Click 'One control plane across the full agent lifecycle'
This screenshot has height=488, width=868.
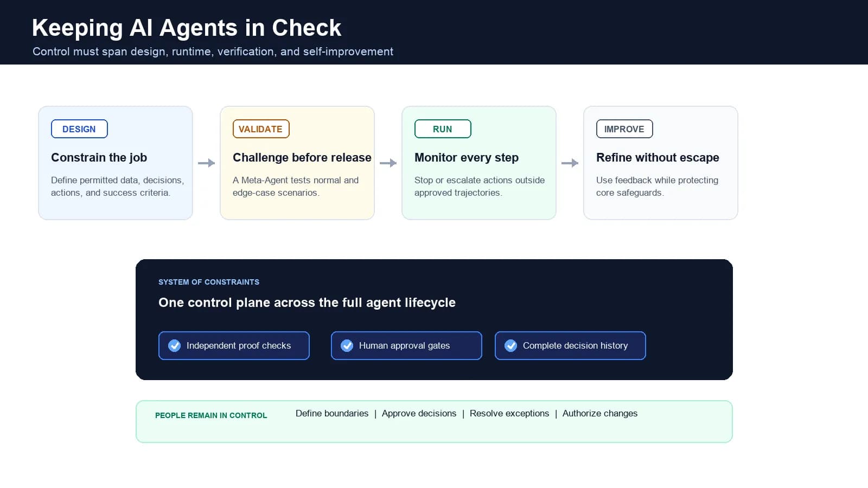coord(307,303)
